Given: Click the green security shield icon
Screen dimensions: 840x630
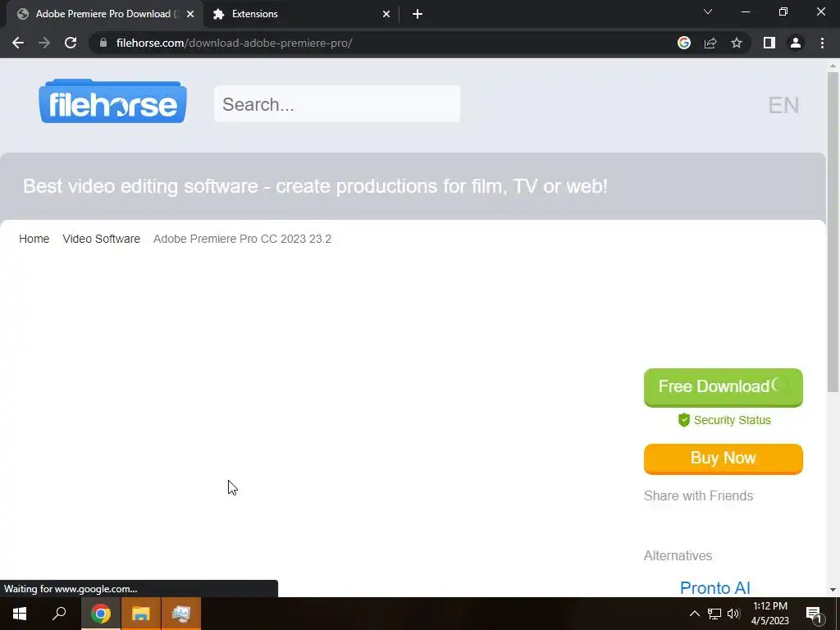Looking at the screenshot, I should (x=683, y=420).
